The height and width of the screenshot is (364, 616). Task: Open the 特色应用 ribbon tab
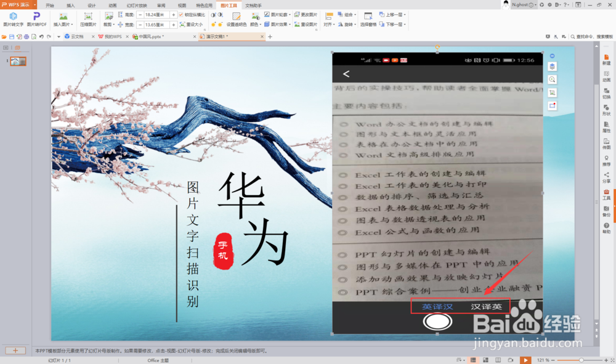coord(204,6)
